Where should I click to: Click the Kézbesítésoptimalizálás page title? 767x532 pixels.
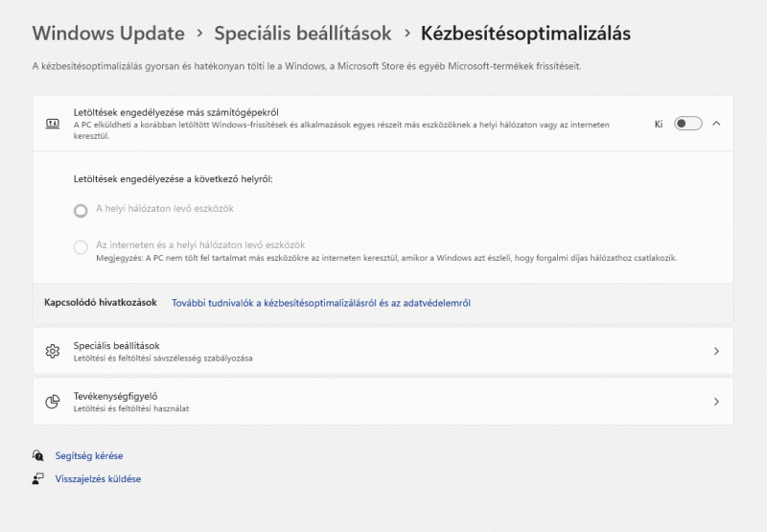click(525, 33)
